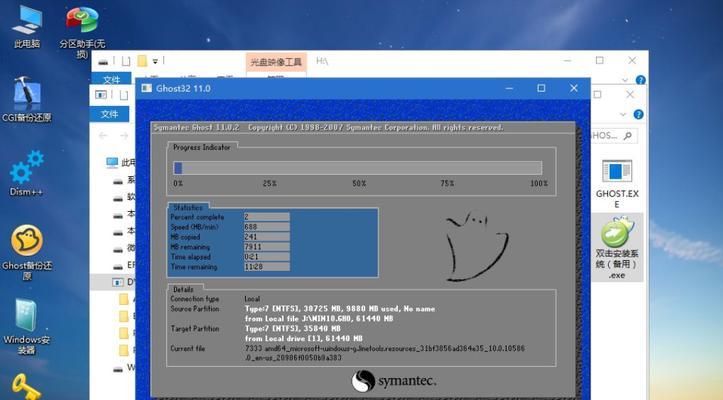723x400 pixels.
Task: Open Ghost备份还原 desktop shortcut
Action: (x=27, y=252)
